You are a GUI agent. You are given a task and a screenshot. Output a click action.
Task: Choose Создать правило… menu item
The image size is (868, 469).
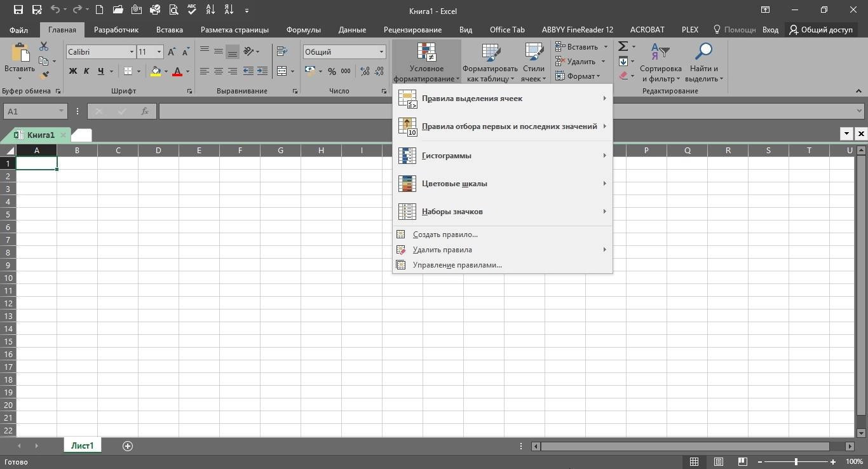[x=502, y=234]
